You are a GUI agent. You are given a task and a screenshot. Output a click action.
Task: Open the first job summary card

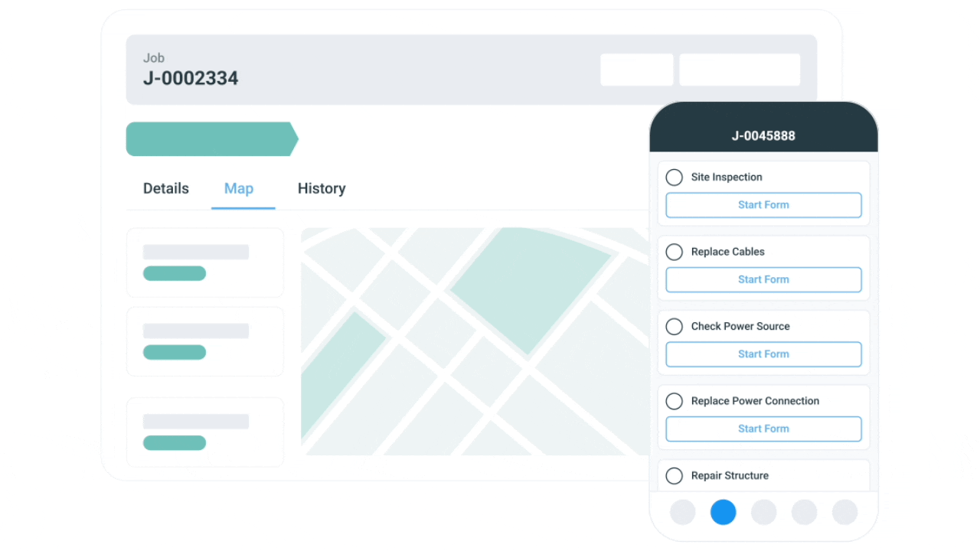pos(205,262)
